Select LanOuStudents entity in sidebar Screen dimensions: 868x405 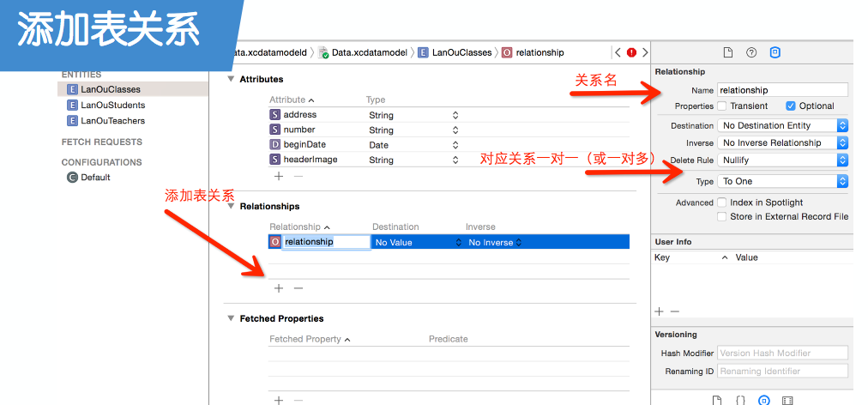point(112,105)
